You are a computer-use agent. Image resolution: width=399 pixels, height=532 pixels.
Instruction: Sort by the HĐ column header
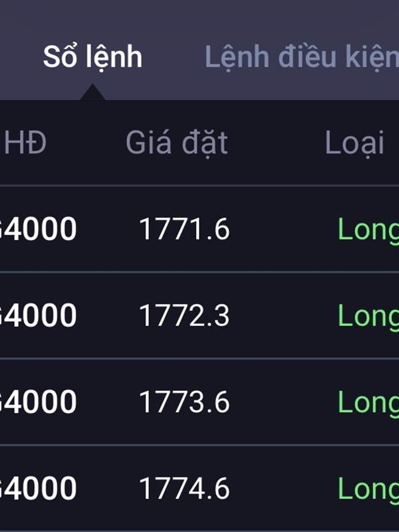[25, 143]
